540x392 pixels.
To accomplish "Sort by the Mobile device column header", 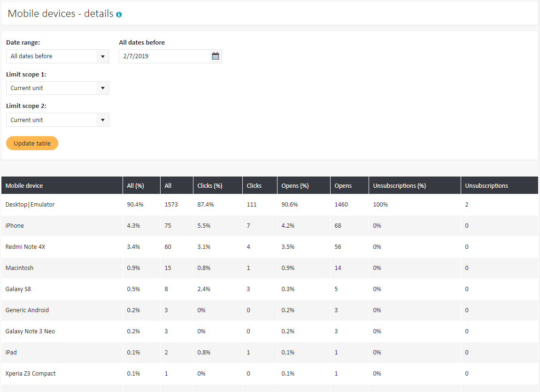I will (x=24, y=186).
